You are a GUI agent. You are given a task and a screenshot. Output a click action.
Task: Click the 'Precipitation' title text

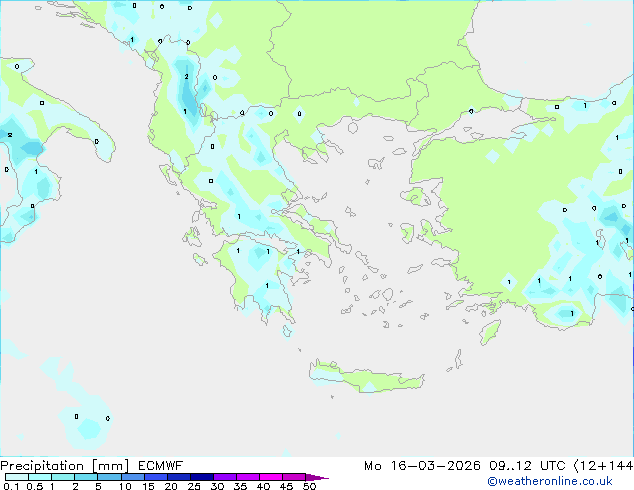coord(42,466)
